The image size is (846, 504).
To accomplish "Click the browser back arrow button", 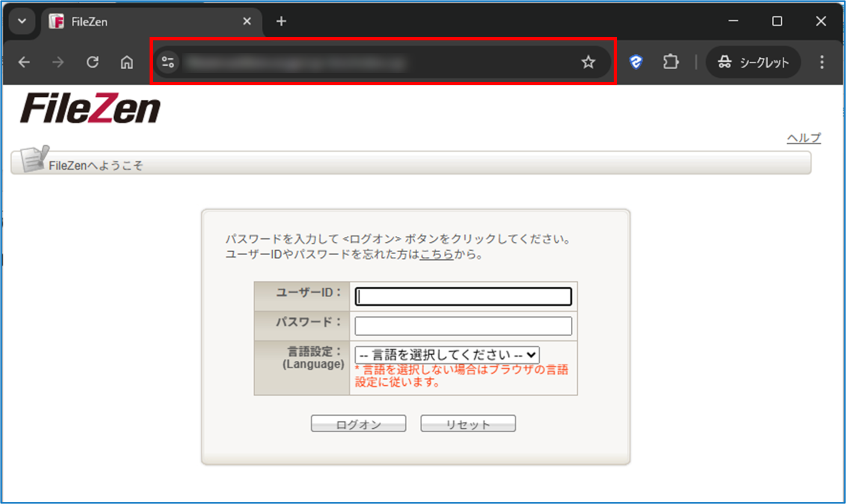I will tap(24, 62).
